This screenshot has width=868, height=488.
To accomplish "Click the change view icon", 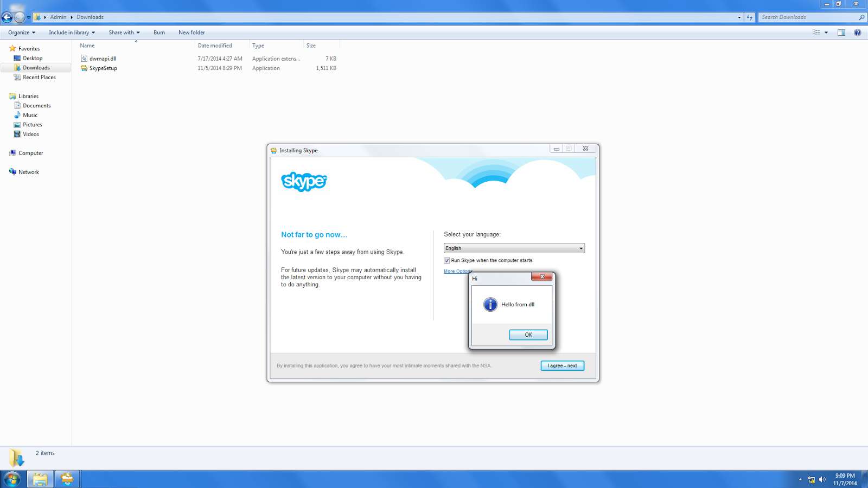I will click(x=816, y=33).
